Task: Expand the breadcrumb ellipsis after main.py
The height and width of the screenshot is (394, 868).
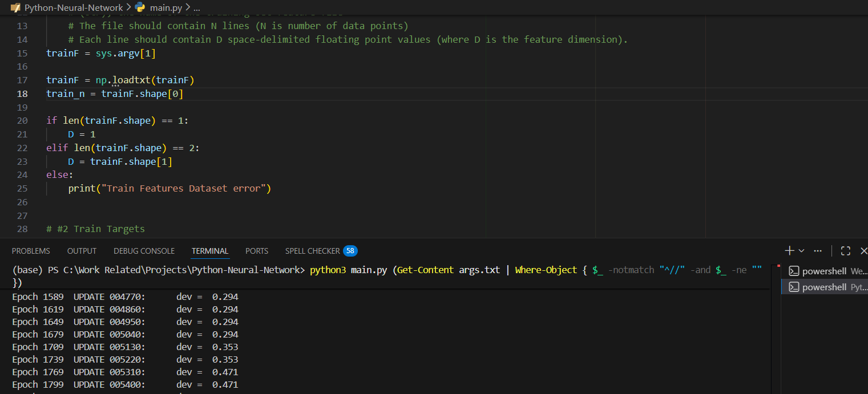Action: coord(197,8)
